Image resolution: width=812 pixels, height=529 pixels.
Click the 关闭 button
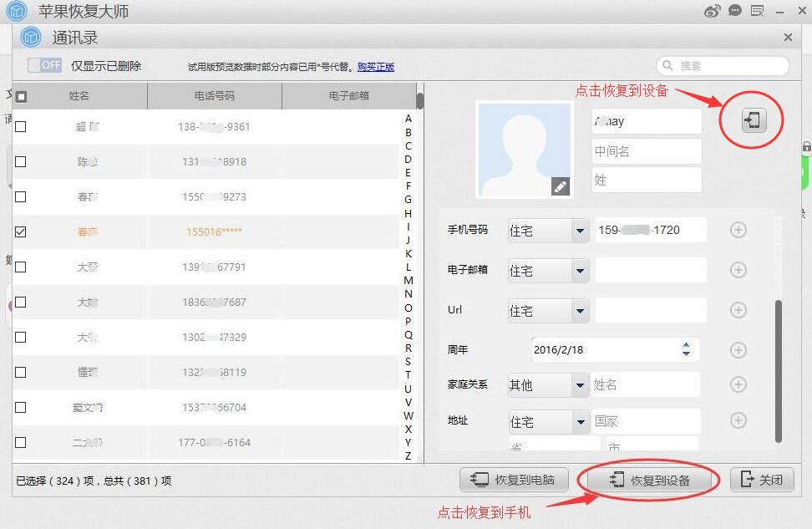762,480
